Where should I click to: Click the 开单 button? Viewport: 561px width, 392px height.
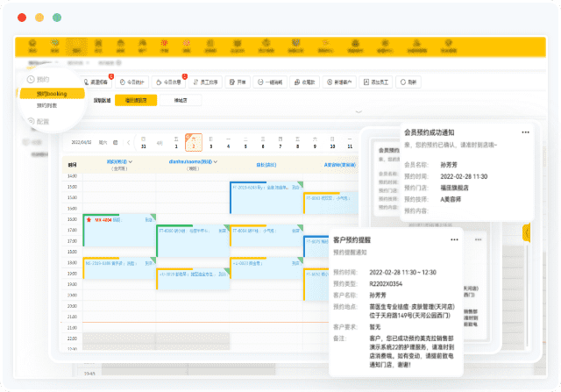tap(238, 82)
